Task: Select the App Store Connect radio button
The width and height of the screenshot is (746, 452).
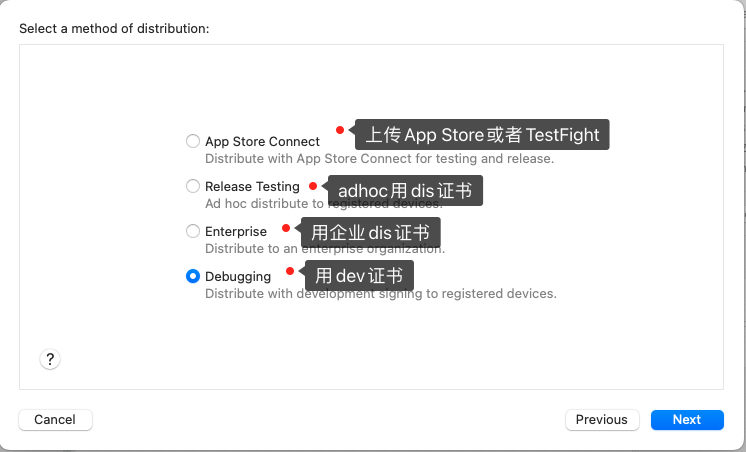Action: tap(193, 141)
